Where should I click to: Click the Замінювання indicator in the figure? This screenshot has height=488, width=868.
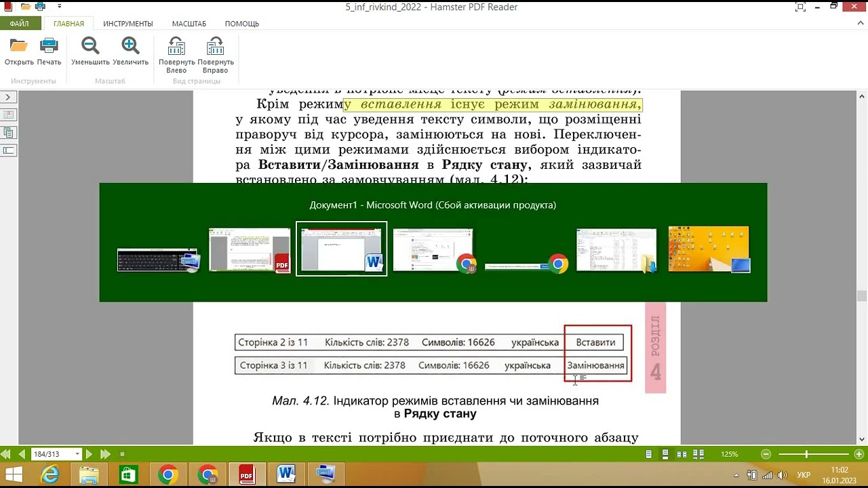pyautogui.click(x=595, y=365)
